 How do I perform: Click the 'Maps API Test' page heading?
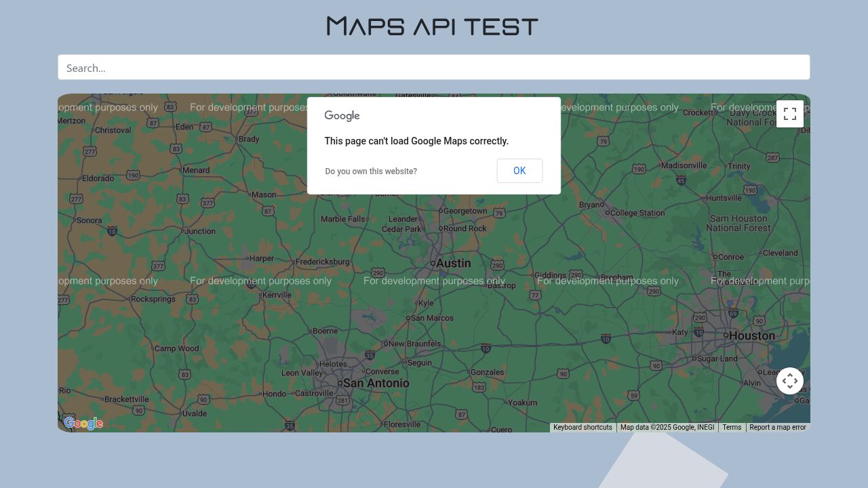[431, 25]
